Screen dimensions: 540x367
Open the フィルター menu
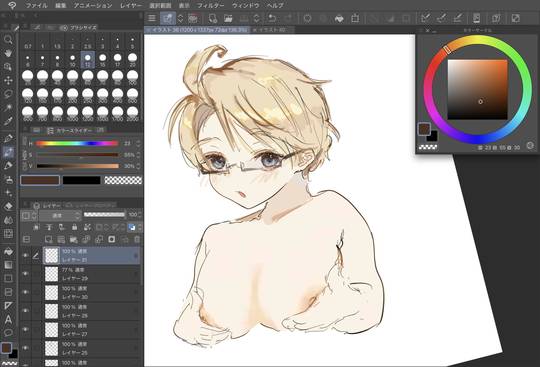[x=210, y=6]
